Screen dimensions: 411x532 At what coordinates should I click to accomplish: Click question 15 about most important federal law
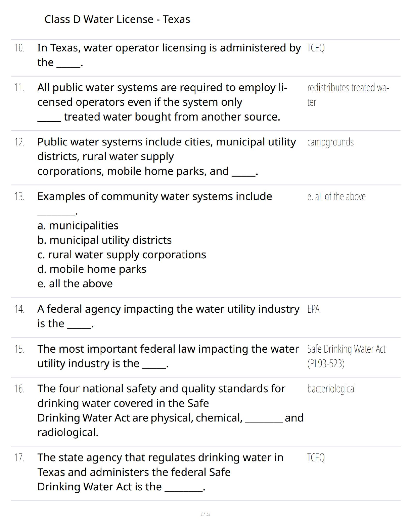(168, 356)
